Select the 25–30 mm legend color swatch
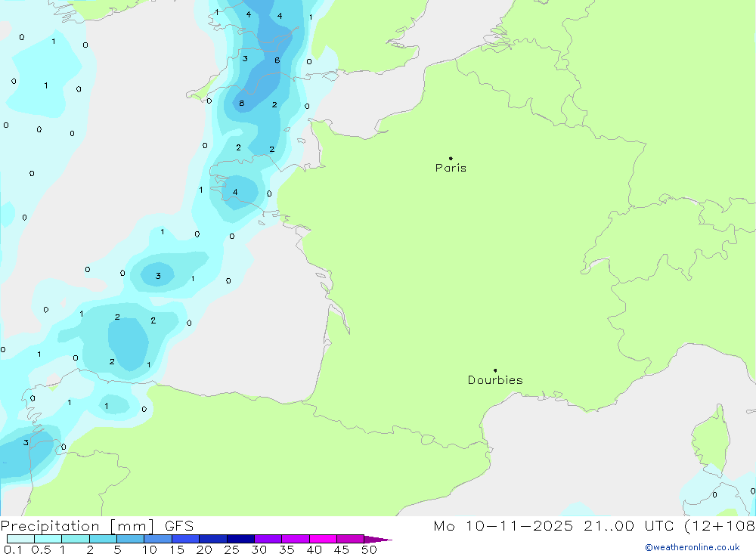Image resolution: width=756 pixels, height=554 pixels. (240, 539)
